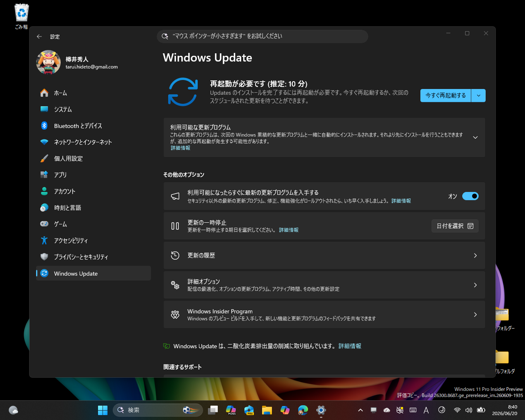The height and width of the screenshot is (420, 525).
Task: Open アプリ settings page
Action: 94,175
